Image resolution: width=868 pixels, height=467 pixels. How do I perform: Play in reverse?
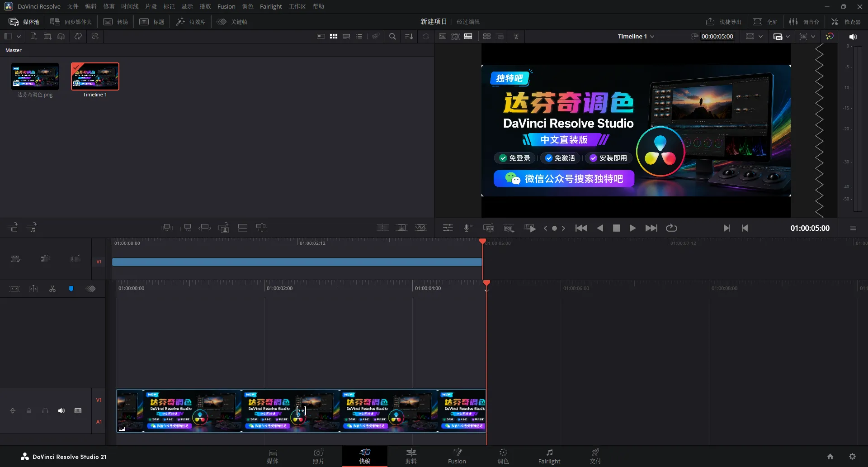click(x=600, y=228)
